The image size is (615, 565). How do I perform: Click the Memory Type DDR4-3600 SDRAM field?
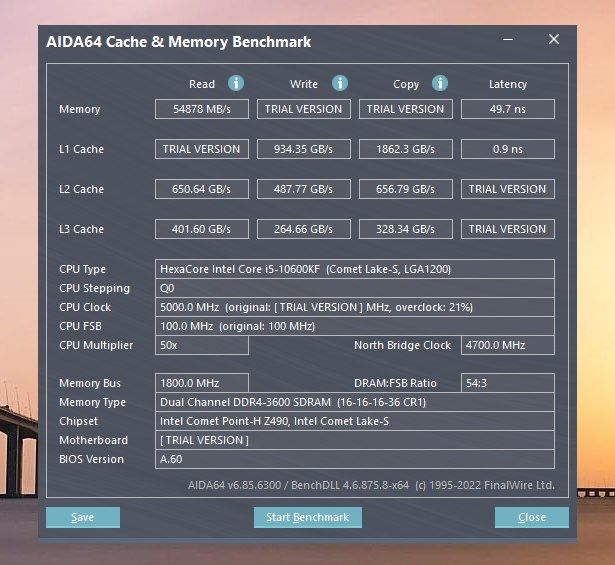click(x=355, y=402)
